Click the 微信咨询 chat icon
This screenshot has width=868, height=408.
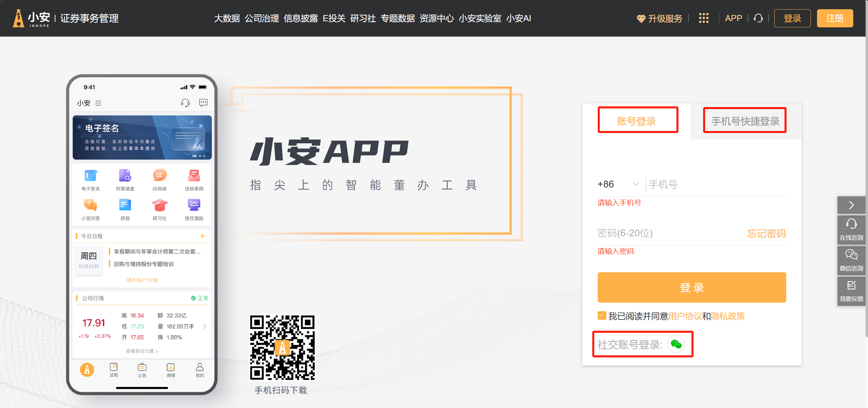click(x=851, y=254)
